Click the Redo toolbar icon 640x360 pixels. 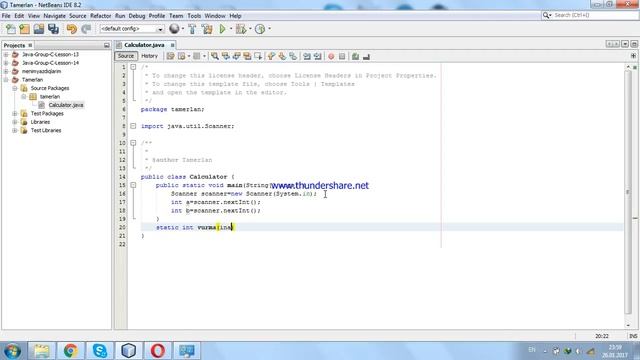tap(86, 29)
